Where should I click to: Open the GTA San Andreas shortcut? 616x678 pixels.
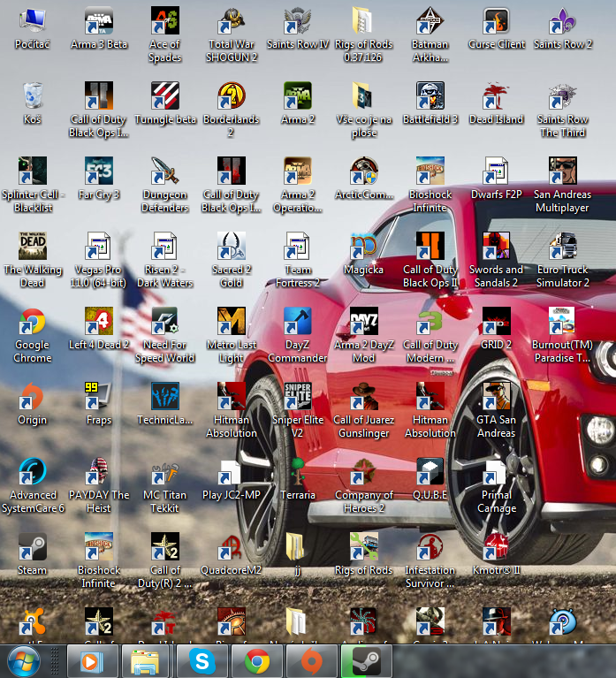point(497,398)
